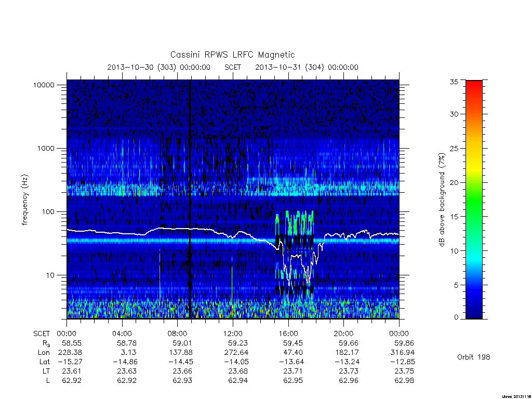
Task: Click the '1000' frequency tick label
Action: pos(46,148)
